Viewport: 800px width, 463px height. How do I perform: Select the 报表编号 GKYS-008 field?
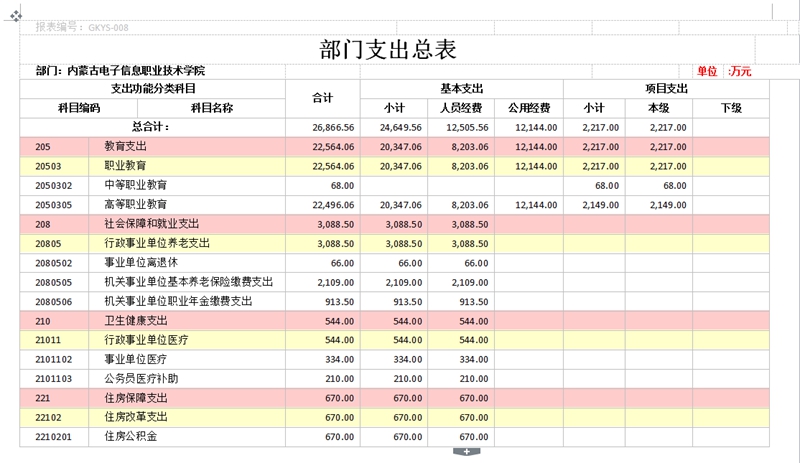pyautogui.click(x=82, y=28)
